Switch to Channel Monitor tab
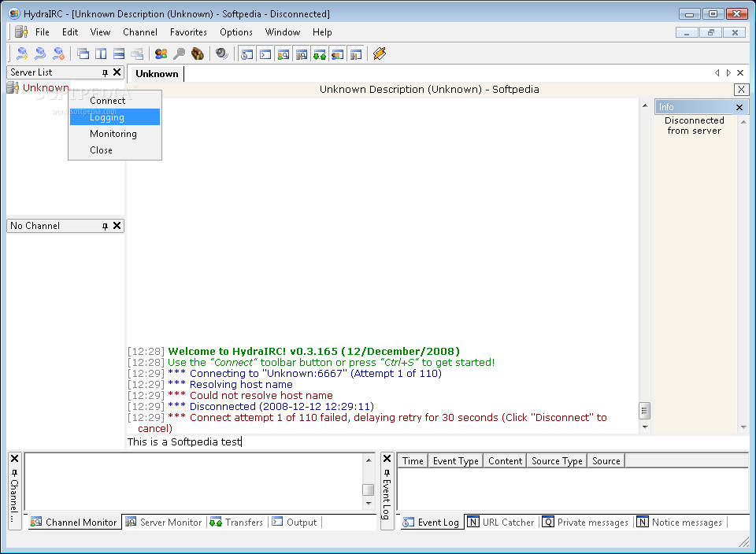Image resolution: width=756 pixels, height=554 pixels. coord(74,523)
